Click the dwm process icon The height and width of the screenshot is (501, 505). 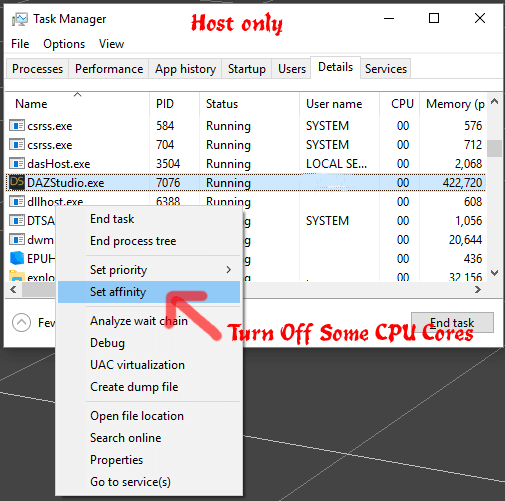tap(17, 240)
